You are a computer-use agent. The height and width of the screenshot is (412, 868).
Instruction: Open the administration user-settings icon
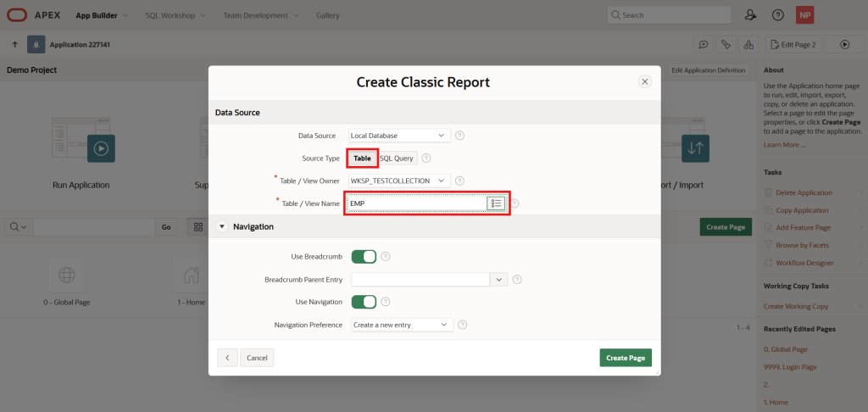pos(751,15)
